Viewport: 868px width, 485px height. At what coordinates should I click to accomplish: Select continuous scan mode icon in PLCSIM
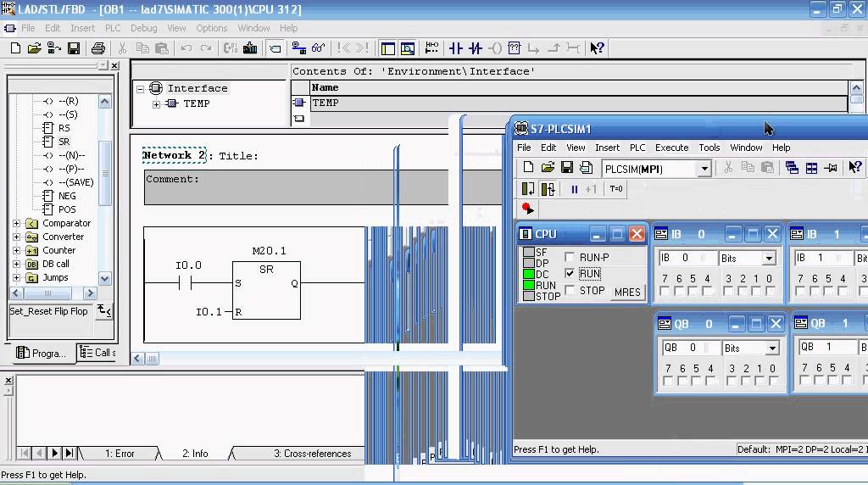pyautogui.click(x=548, y=189)
